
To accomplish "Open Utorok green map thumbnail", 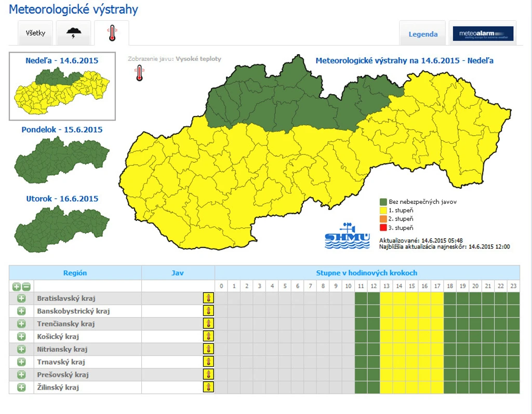I will pos(62,229).
